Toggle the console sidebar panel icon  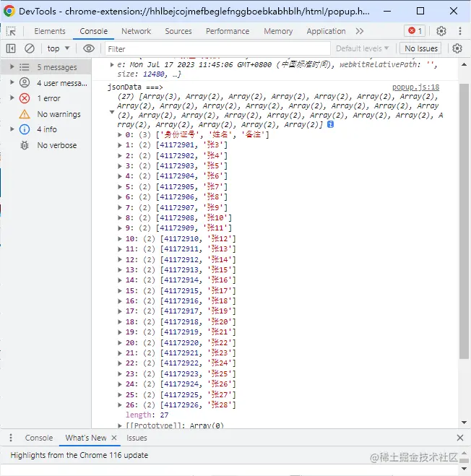click(x=11, y=48)
